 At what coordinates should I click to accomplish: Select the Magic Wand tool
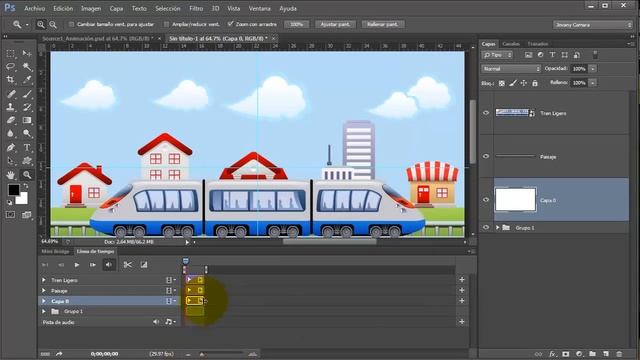27,67
